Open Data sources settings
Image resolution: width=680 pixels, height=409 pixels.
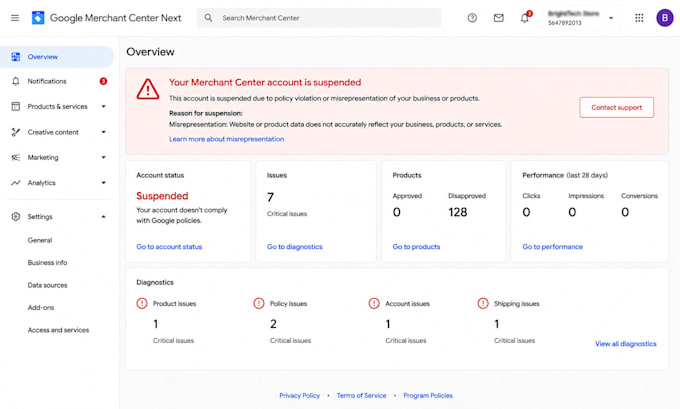click(47, 285)
